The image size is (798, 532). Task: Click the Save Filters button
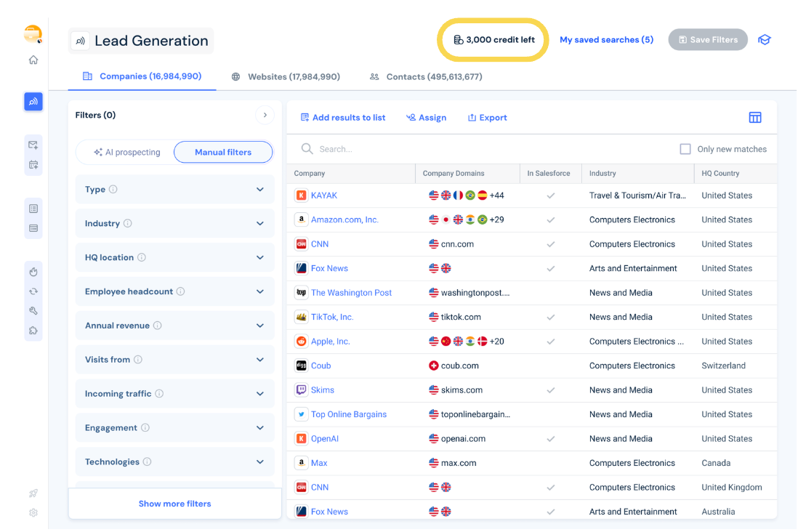pos(708,40)
